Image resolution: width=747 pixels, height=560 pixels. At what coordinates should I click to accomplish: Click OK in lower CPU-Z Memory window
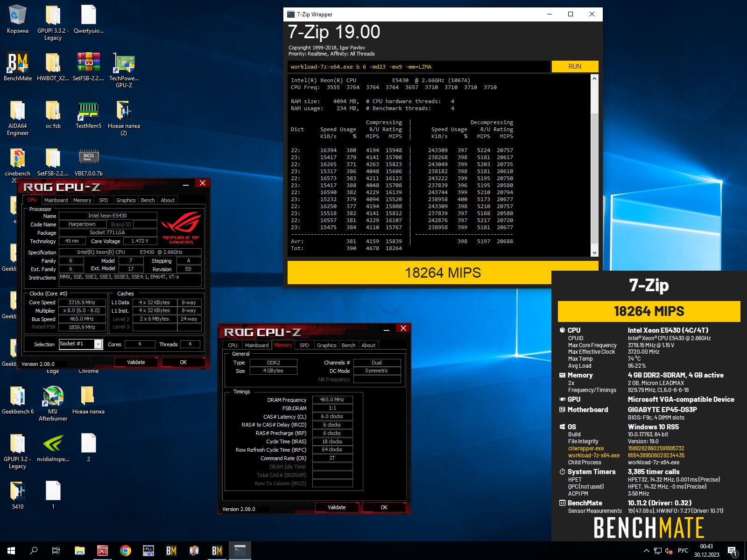click(x=384, y=507)
